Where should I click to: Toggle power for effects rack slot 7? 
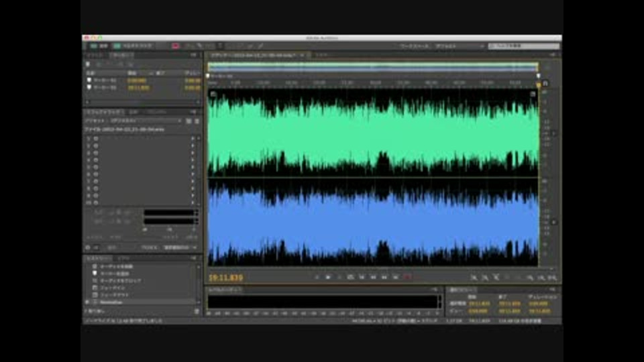pos(96,182)
